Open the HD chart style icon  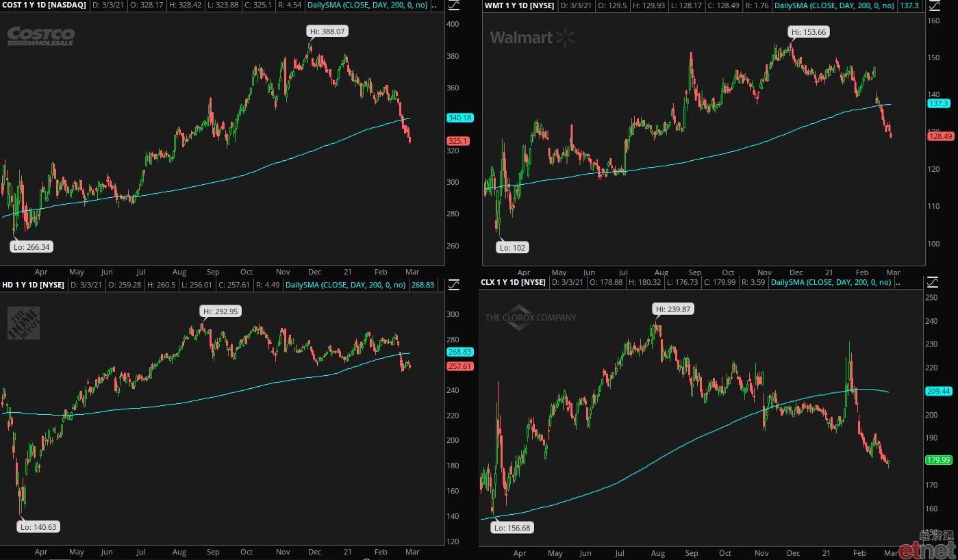coord(454,284)
